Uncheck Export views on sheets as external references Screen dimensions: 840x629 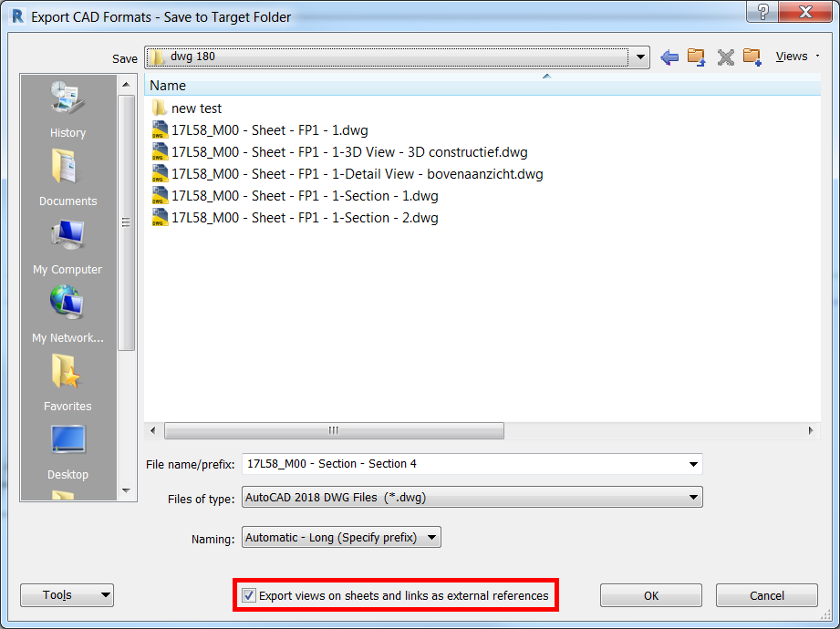click(249, 595)
